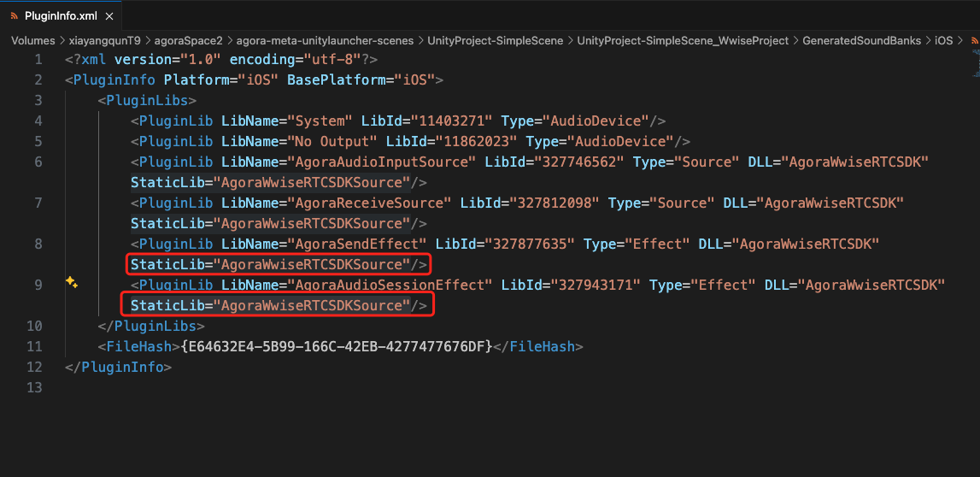Click the "AgoraSendEffect" LibName value
This screenshot has height=477, width=980.
pyautogui.click(x=357, y=244)
